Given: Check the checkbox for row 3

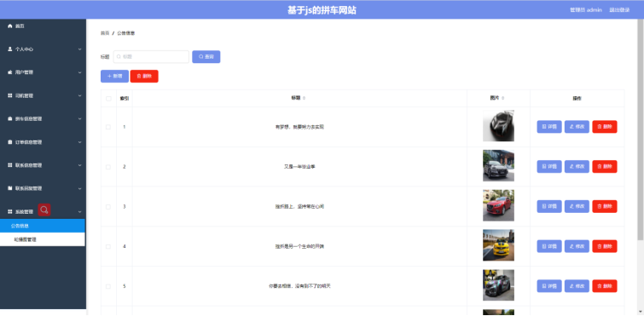Looking at the screenshot, I should coord(108,207).
